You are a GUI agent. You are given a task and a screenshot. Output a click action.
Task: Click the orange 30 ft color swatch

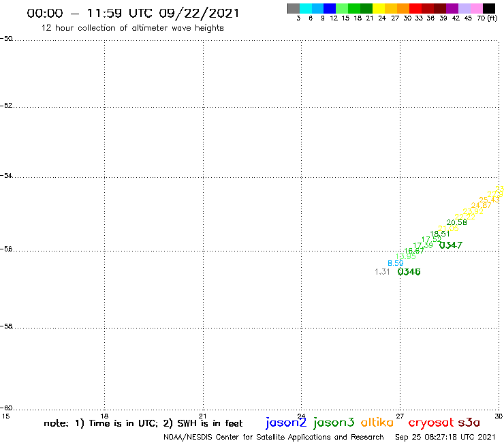pos(403,8)
